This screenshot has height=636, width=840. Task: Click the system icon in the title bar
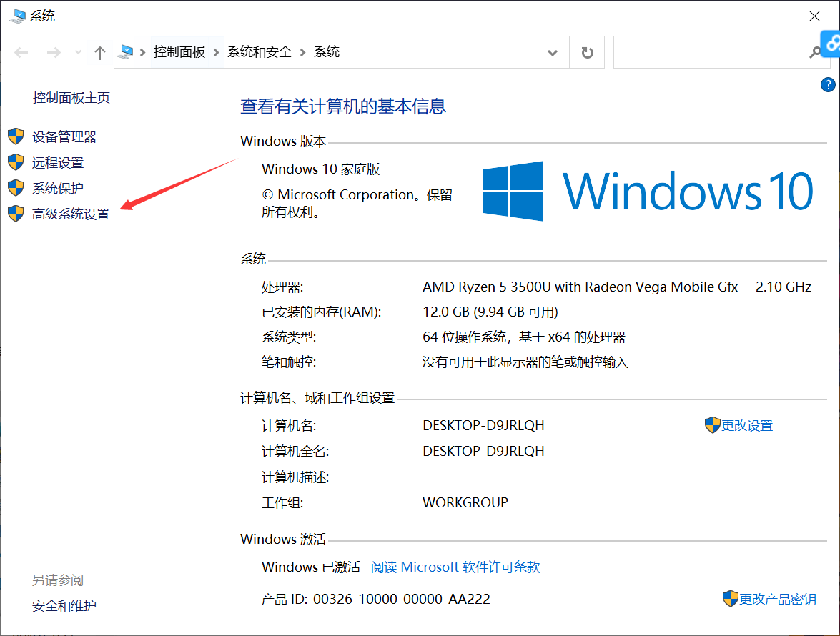pyautogui.click(x=18, y=16)
